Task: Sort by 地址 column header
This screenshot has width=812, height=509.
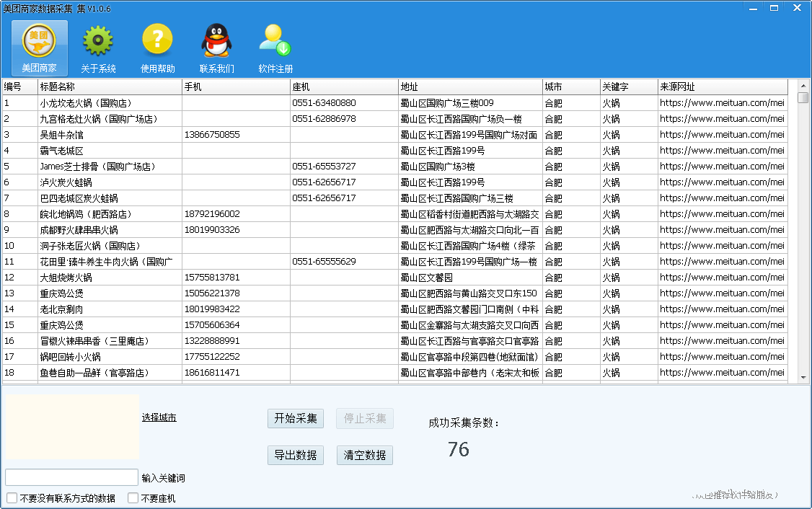Action: click(470, 87)
